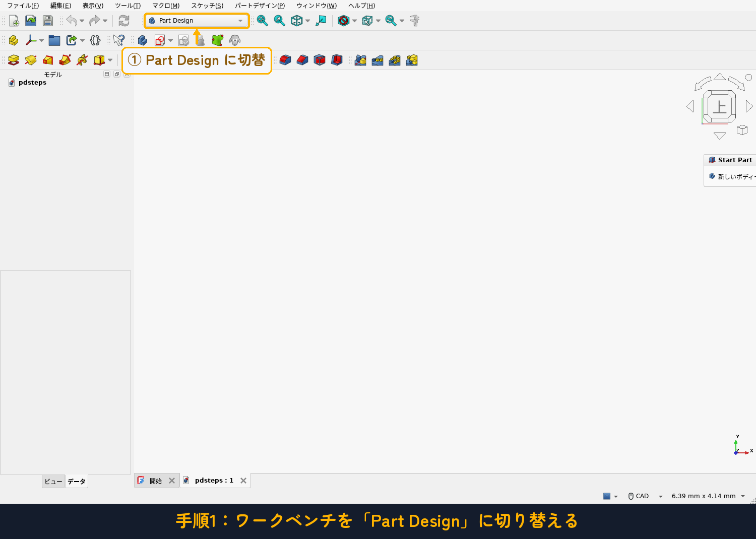Click the Draw Style icon

point(344,21)
